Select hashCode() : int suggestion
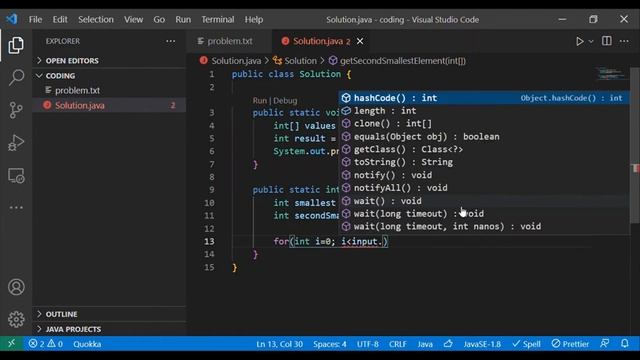Image resolution: width=640 pixels, height=360 pixels. [x=484, y=98]
